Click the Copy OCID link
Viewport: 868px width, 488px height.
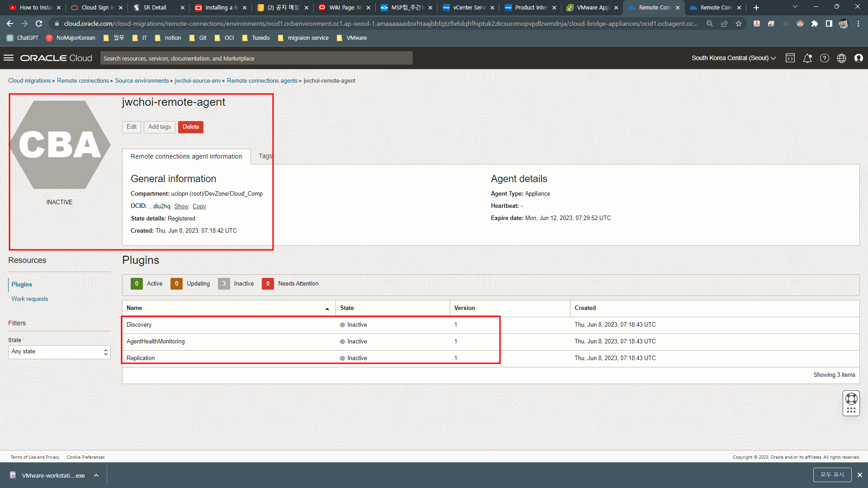pos(199,206)
